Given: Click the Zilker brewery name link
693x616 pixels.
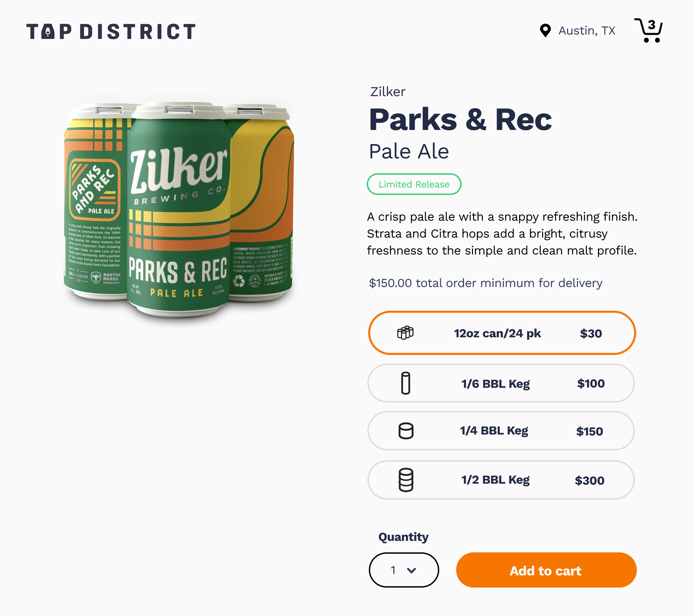Looking at the screenshot, I should pos(387,92).
